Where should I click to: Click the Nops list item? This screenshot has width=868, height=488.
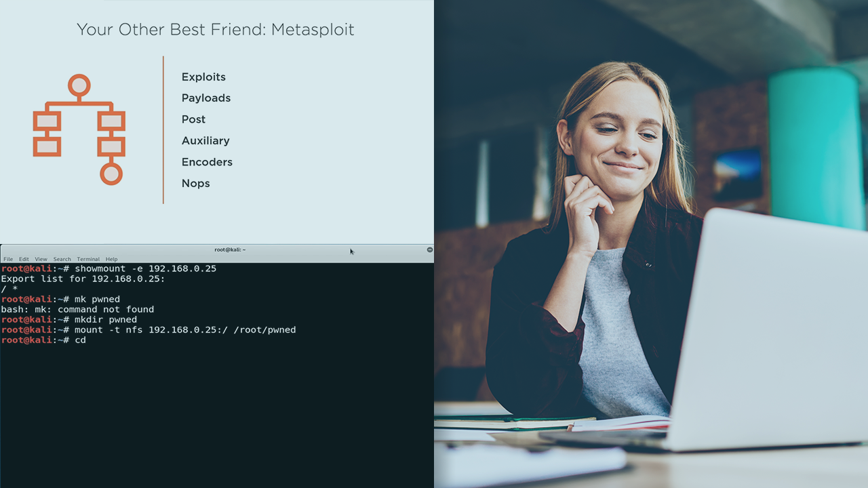pos(195,184)
